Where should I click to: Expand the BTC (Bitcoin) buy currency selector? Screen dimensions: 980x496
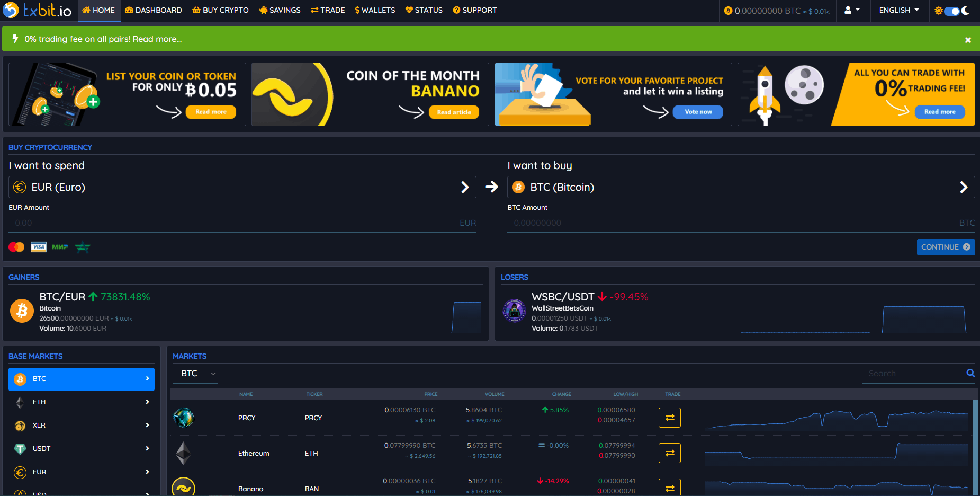[741, 187]
